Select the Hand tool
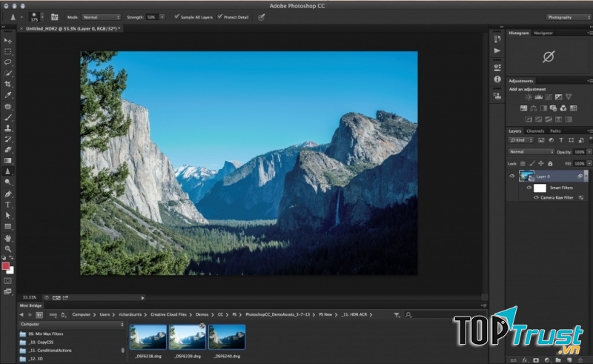This screenshot has height=364, width=593. (7, 239)
